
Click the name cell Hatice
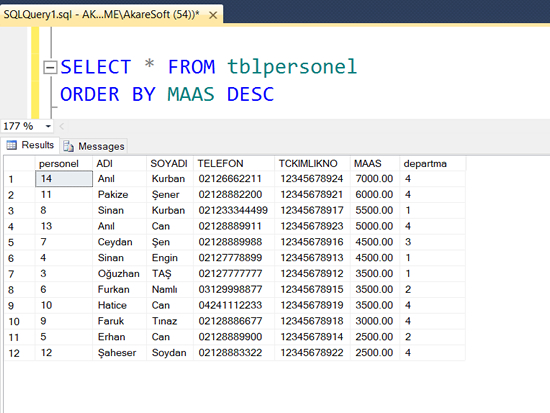[119, 305]
